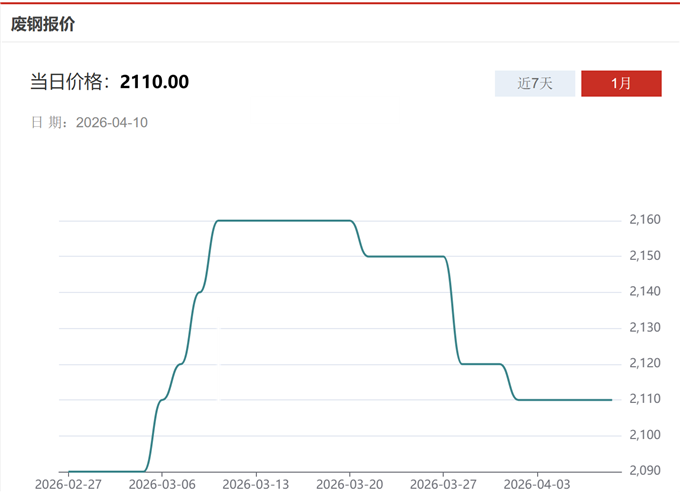This screenshot has height=492, width=680.
Task: Click the 废钢报价 panel heading
Action: click(43, 23)
